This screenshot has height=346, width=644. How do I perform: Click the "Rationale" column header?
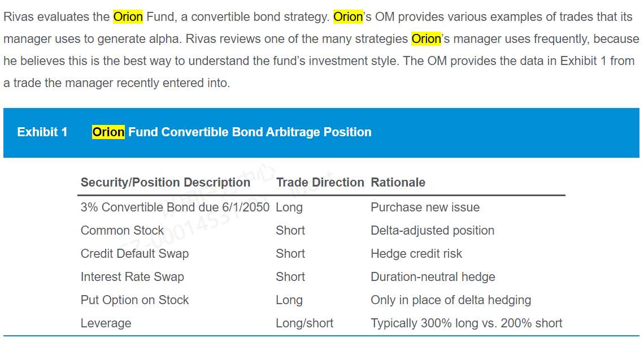[x=398, y=183]
